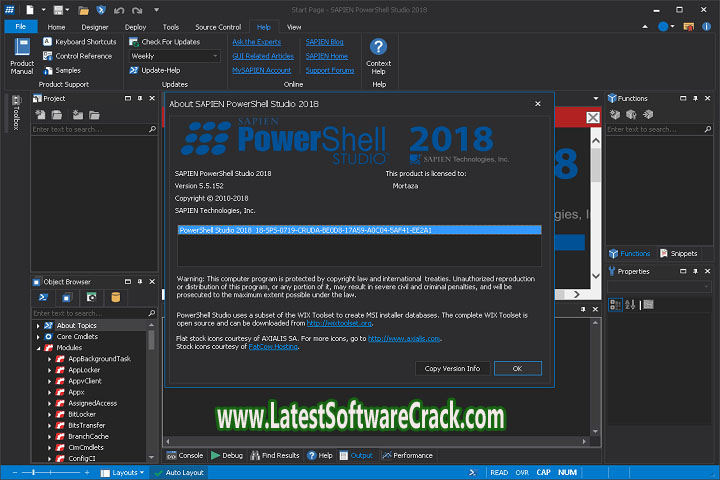Open the File menu

(21, 27)
